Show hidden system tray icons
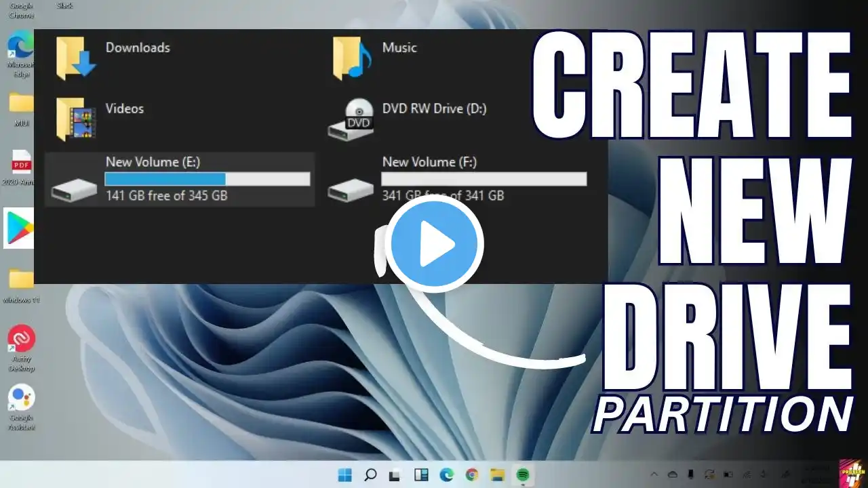The width and height of the screenshot is (868, 488). click(x=654, y=474)
